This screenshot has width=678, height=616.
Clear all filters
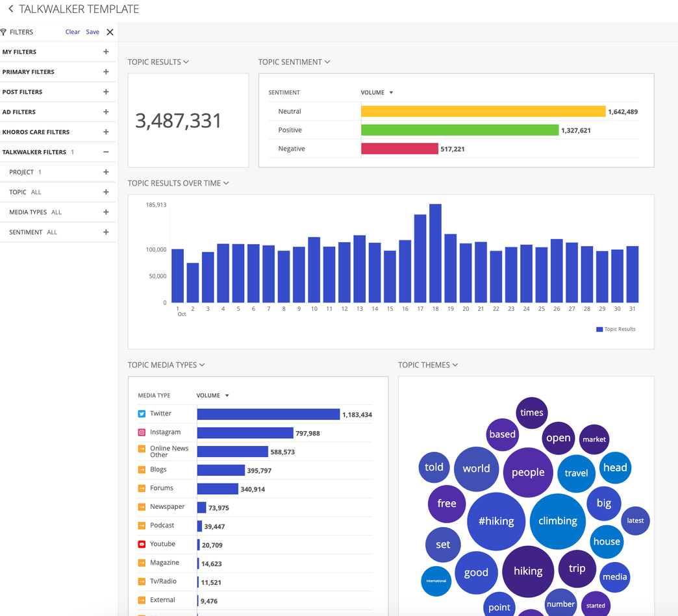click(73, 32)
